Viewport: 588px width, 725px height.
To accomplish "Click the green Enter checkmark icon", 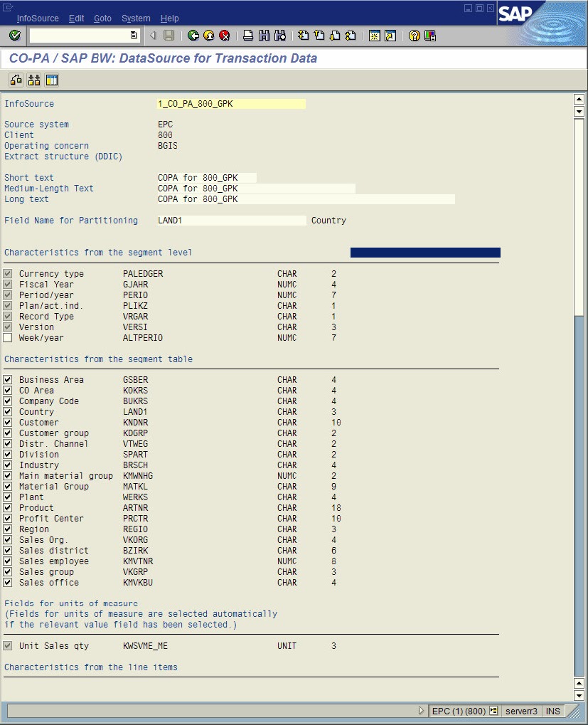I will (15, 36).
